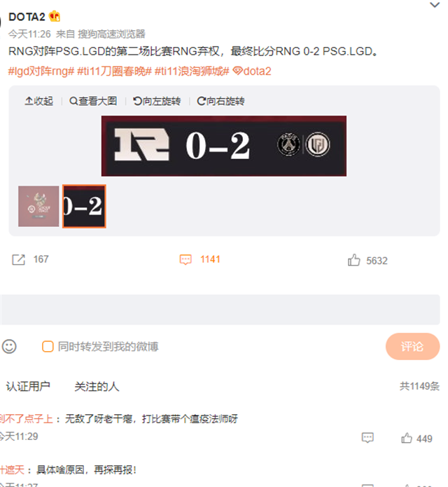Open comments via the comment bubble icon

[x=185, y=260]
